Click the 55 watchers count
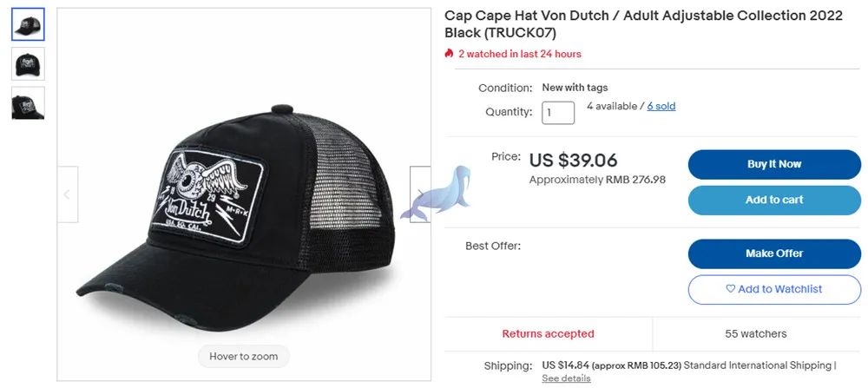The image size is (868, 388). [755, 333]
